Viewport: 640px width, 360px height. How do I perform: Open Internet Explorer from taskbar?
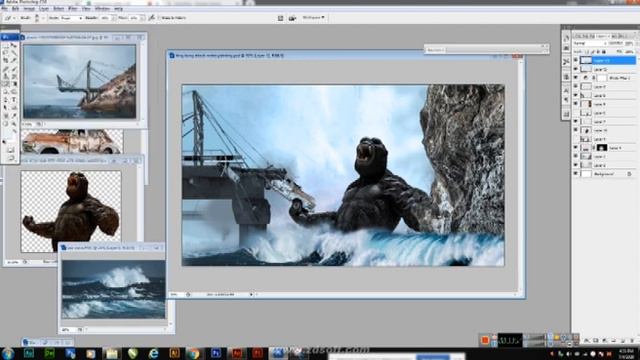coord(154,353)
